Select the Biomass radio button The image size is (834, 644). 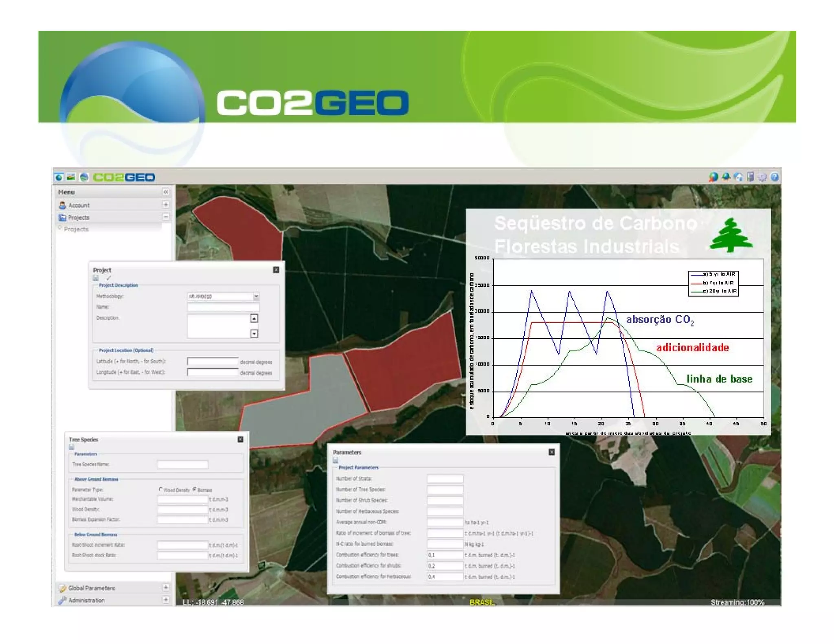[195, 489]
